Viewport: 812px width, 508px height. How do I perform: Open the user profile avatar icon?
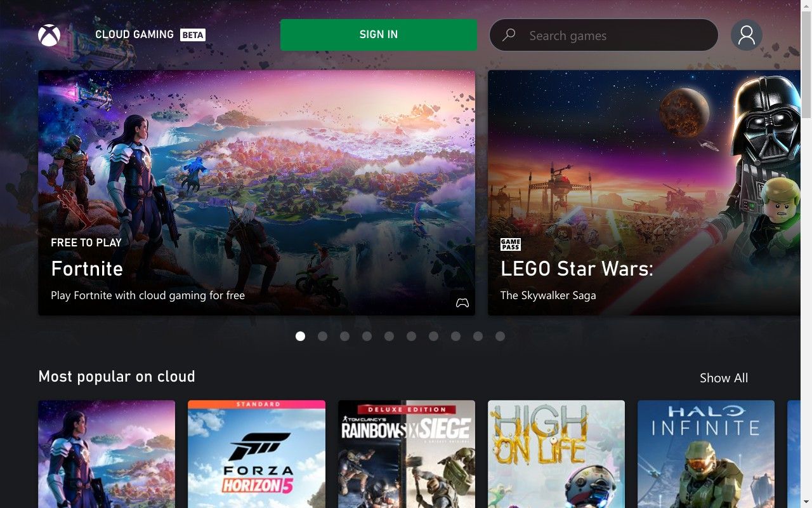point(747,35)
